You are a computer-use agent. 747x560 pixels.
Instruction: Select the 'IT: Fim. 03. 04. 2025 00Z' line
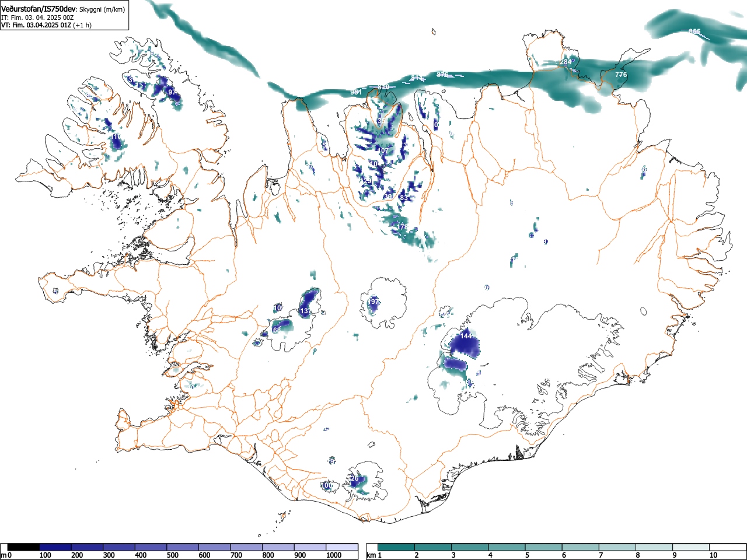[38, 17]
